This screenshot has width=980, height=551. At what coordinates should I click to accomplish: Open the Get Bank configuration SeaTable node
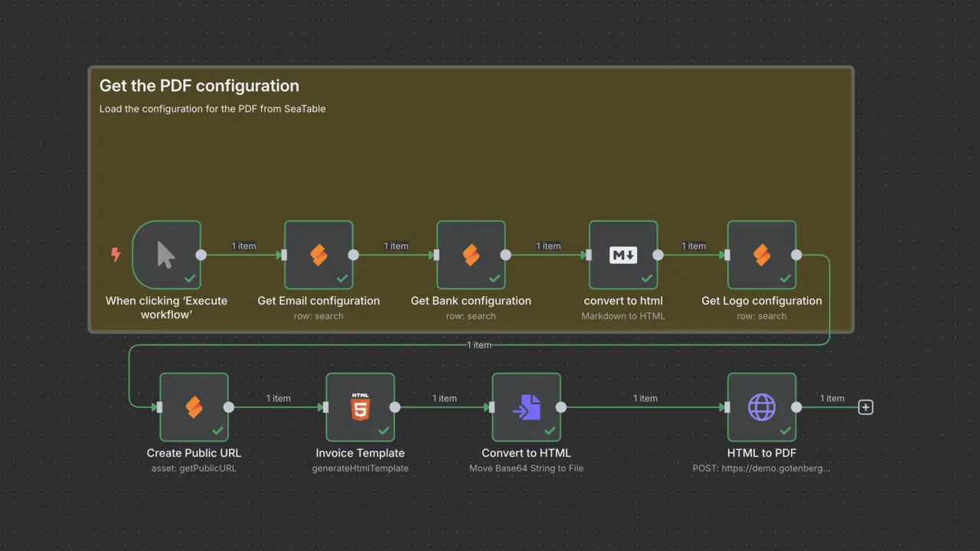(471, 255)
